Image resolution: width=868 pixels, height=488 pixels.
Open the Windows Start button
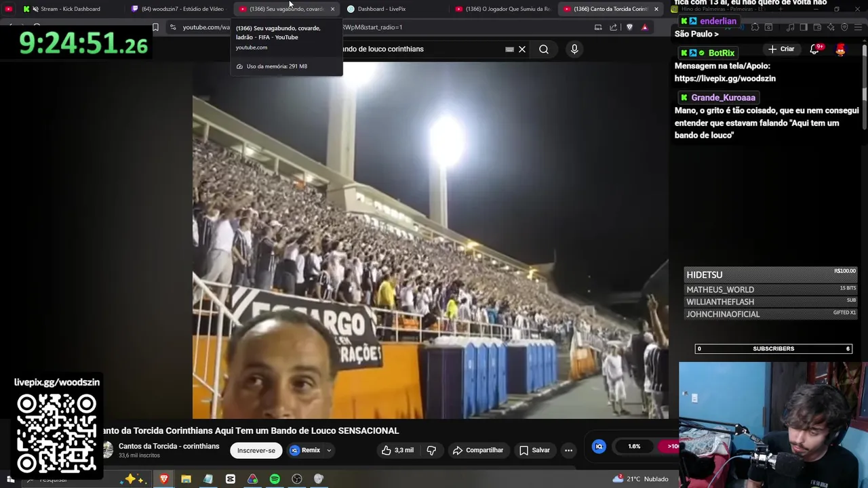point(10,479)
